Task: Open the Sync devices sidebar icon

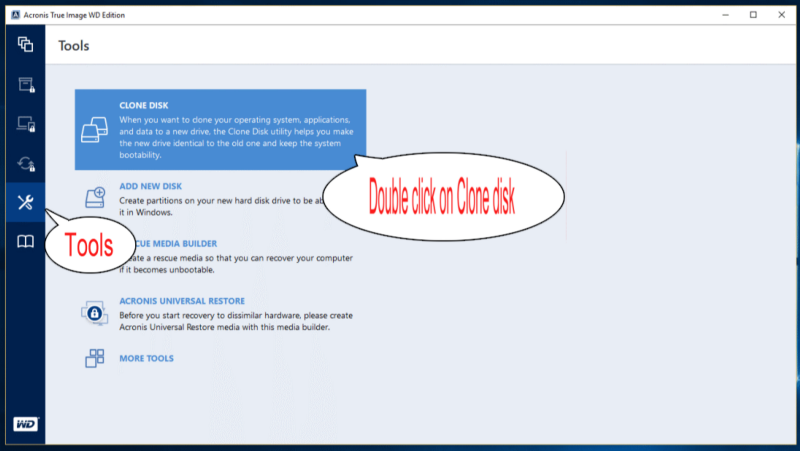Action: (26, 124)
